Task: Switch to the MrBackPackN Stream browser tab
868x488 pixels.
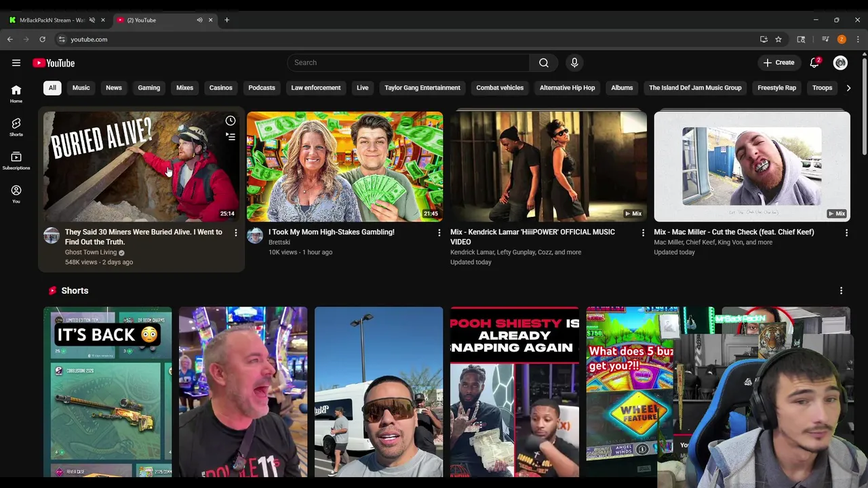Action: tap(53, 20)
